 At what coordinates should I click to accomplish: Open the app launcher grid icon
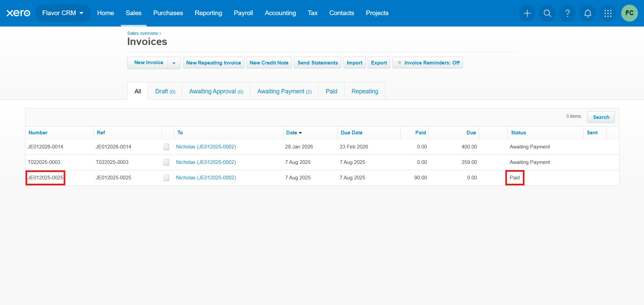click(608, 13)
